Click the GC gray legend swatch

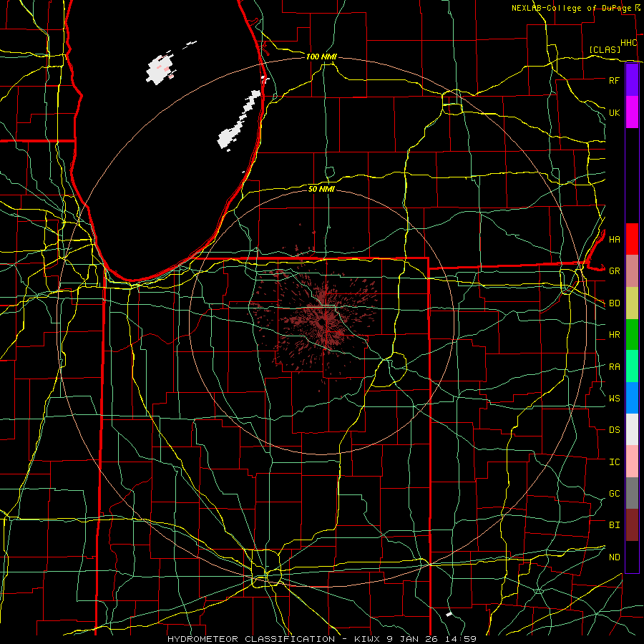pyautogui.click(x=632, y=493)
